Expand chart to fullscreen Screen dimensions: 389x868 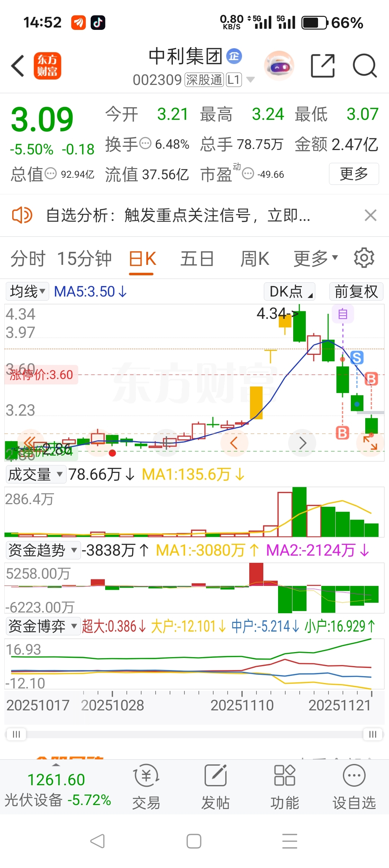pos(370,443)
